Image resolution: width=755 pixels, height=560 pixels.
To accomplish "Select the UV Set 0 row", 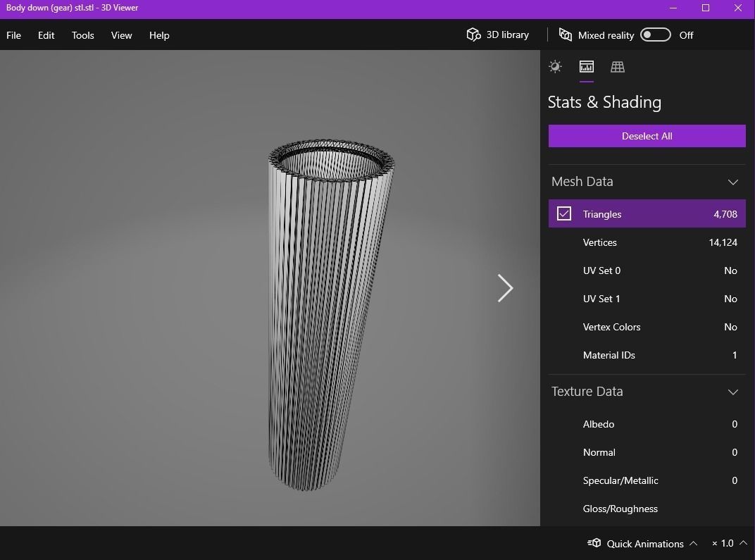I will [647, 270].
